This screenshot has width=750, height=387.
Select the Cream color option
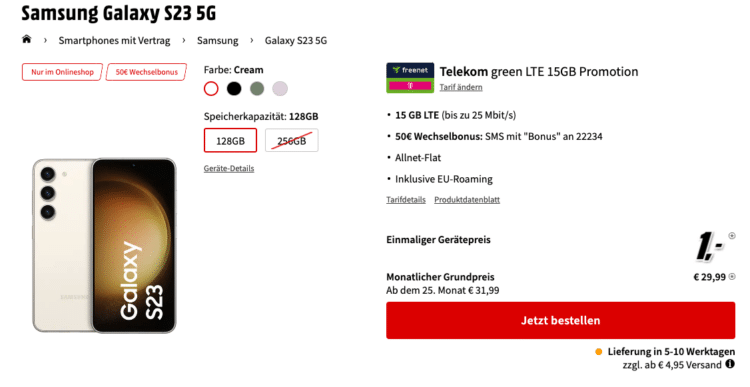pos(211,88)
